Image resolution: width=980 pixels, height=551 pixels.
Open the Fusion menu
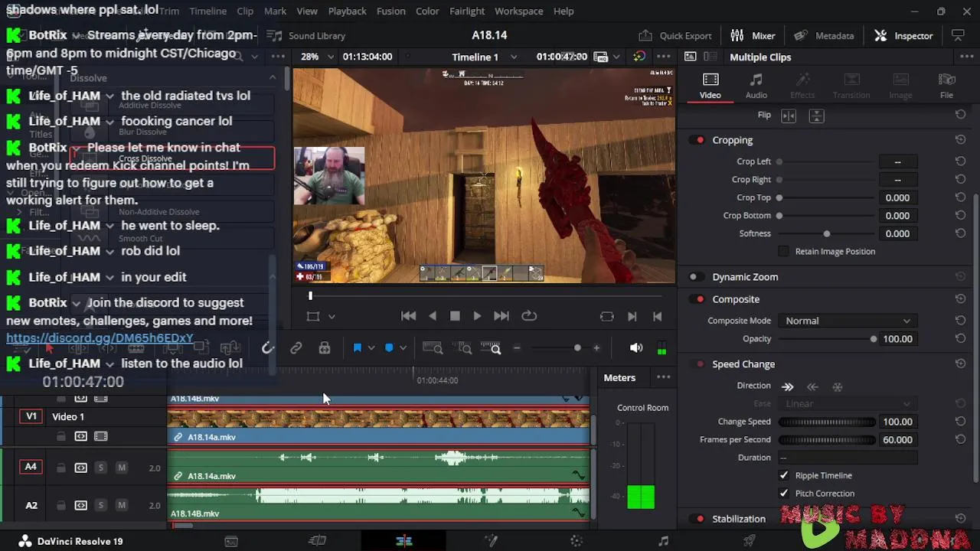(x=390, y=11)
